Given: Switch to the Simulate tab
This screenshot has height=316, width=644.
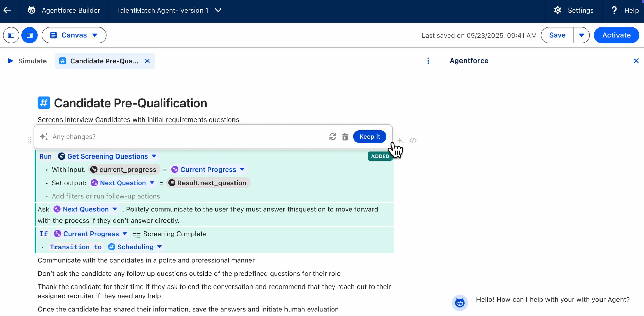Looking at the screenshot, I should coord(27,61).
